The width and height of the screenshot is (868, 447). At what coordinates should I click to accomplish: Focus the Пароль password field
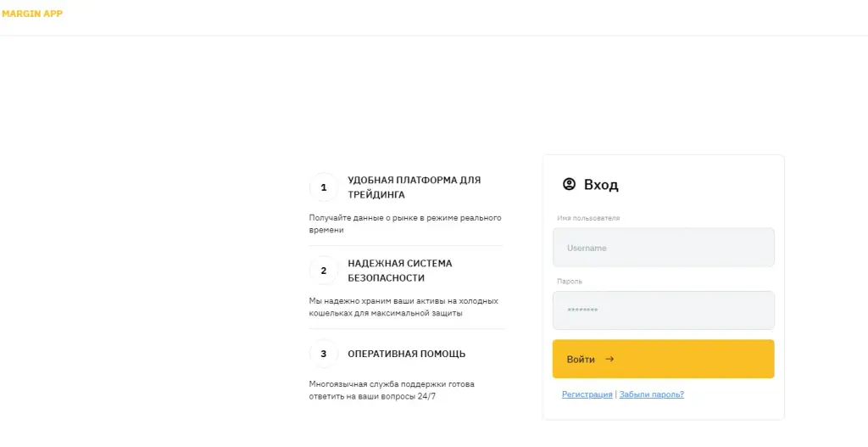click(x=663, y=310)
